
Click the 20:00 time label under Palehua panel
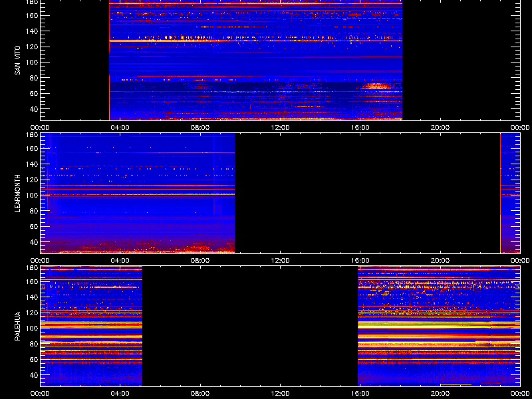tap(440, 394)
